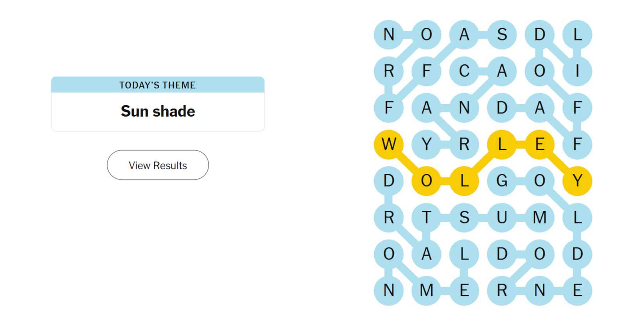644x322 pixels.
Task: Select letter N in the top-left corner
Action: (x=388, y=35)
